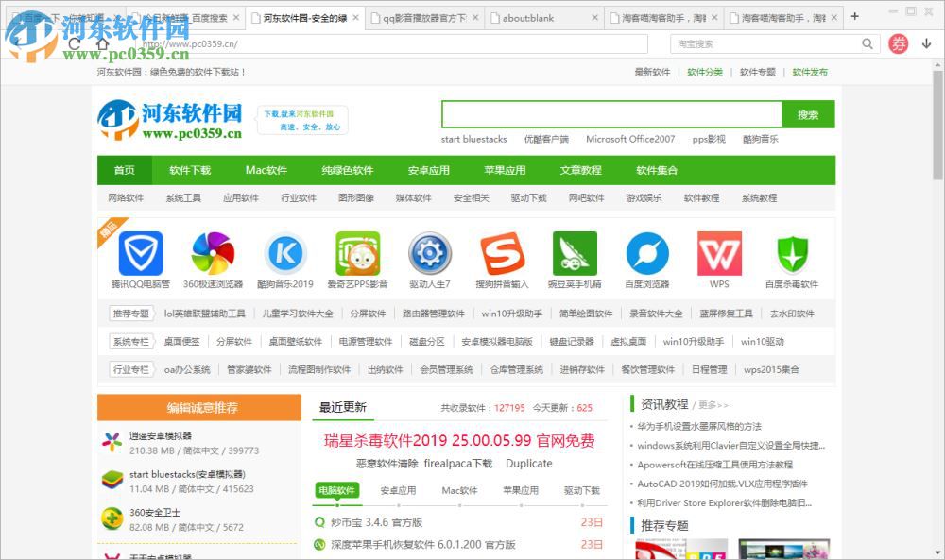Click the 券 coupon icon top right

click(x=897, y=43)
